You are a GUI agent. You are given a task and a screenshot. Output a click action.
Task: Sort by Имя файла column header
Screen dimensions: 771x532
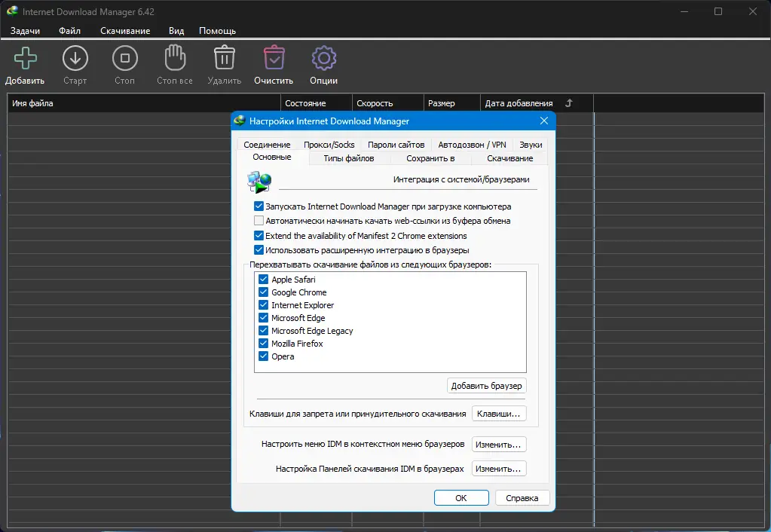[144, 103]
